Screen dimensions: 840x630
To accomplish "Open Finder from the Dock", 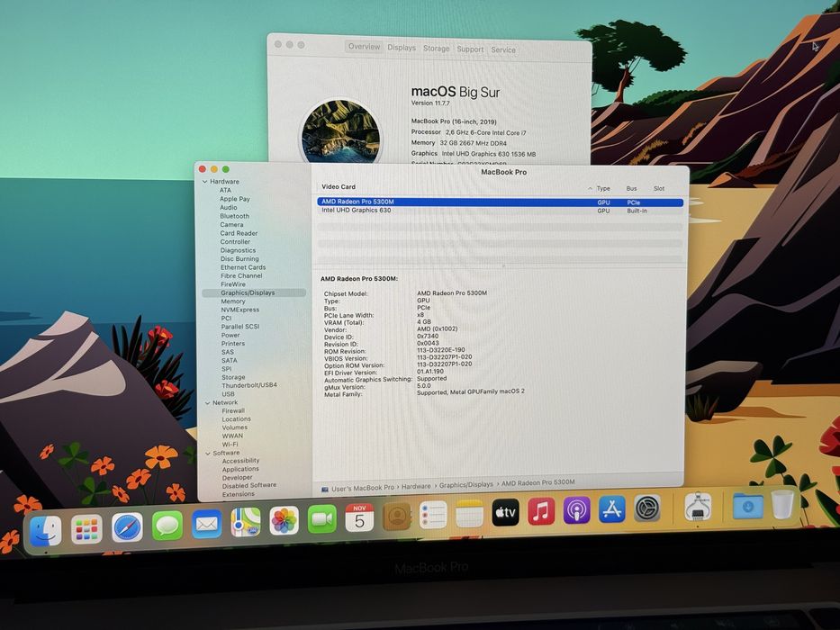I will 46,531.
